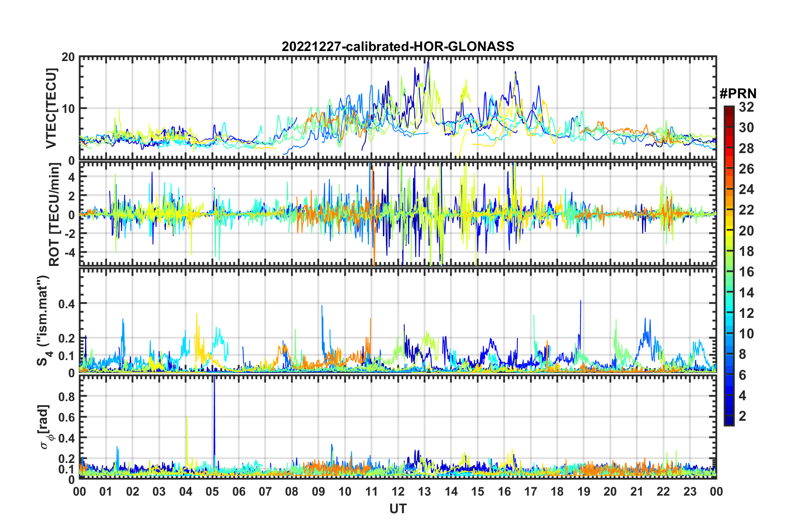Click the dark red top of PRN colorbar

coord(729,110)
